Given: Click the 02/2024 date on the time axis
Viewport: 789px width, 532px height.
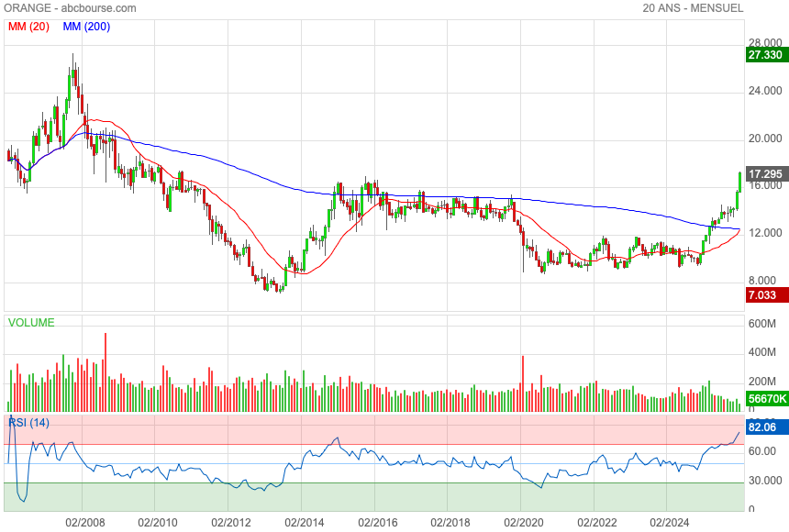Looking at the screenshot, I should point(669,521).
